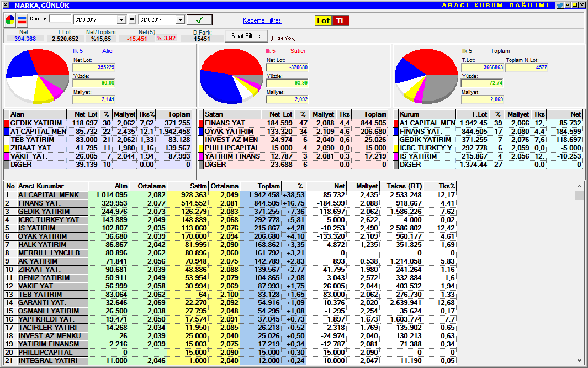Click the Saat Filtresi button
588x368 pixels.
click(x=246, y=36)
